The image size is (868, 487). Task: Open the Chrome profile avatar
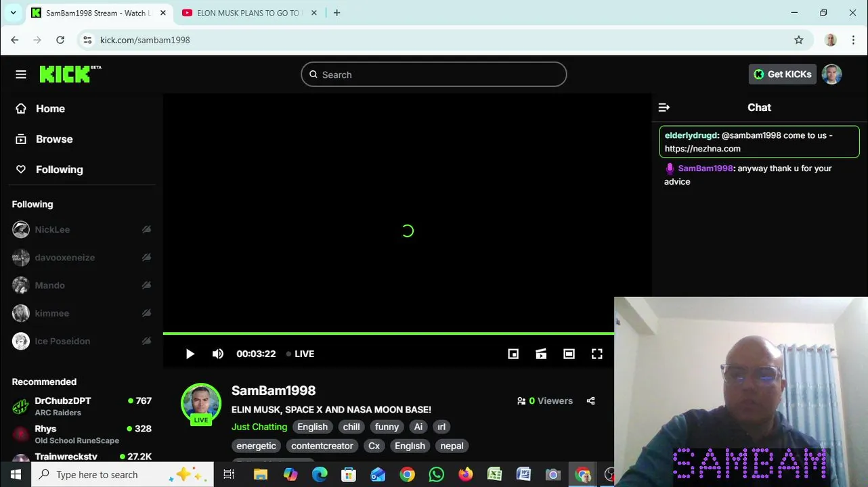(x=831, y=40)
